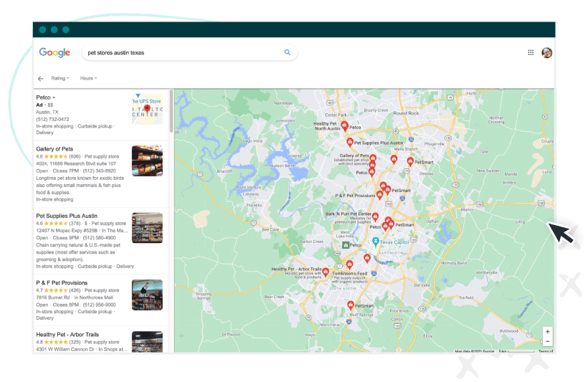Click the Petco ad map thumbnail
The image size is (588, 382).
[148, 109]
